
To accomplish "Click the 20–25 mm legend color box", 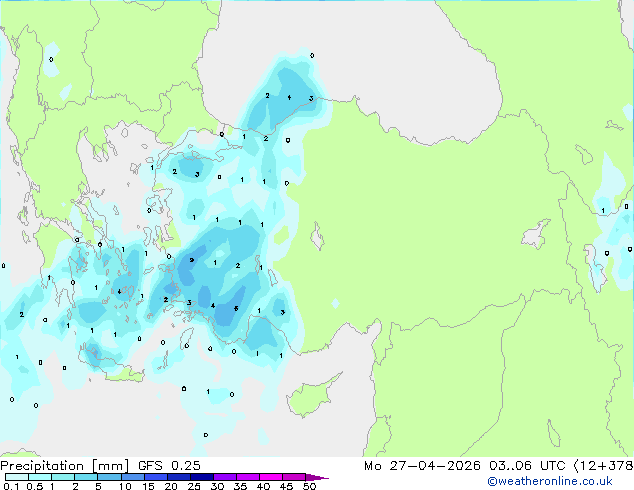I will 178,477.
